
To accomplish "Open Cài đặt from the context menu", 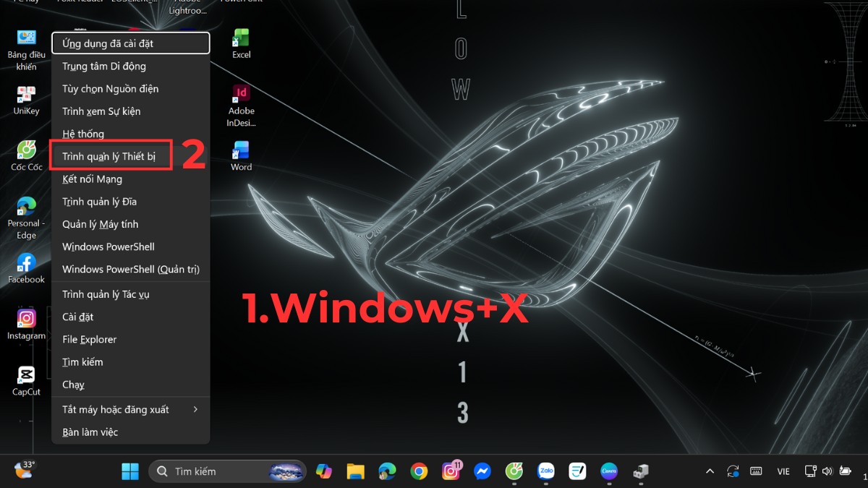I will (131, 317).
